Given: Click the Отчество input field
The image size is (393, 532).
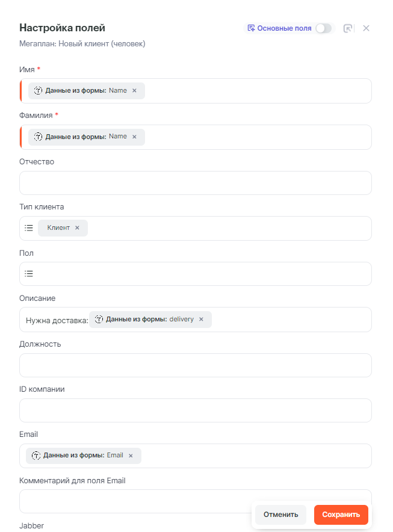Looking at the screenshot, I should tap(195, 183).
